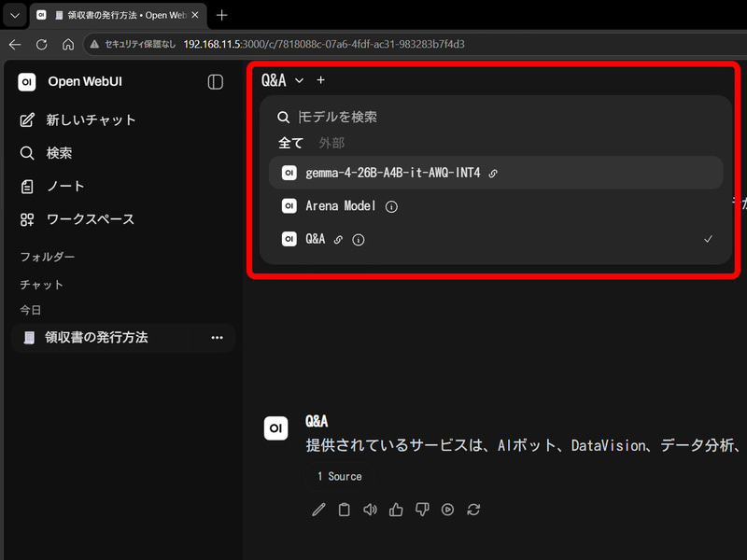Select the 全て filter tab
This screenshot has height=560, width=747.
point(290,143)
